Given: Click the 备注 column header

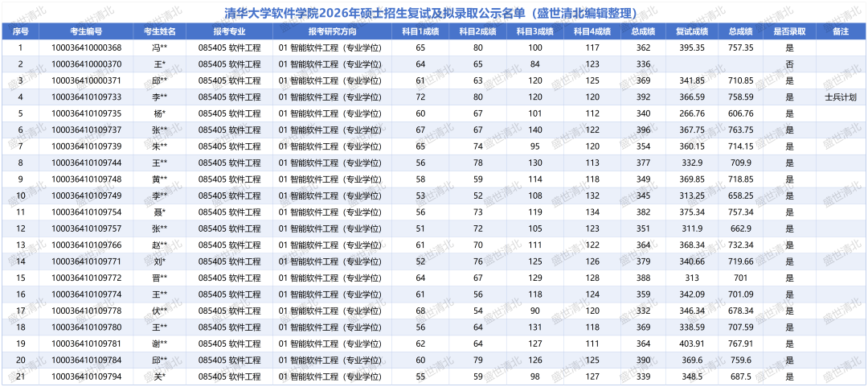Looking at the screenshot, I should pos(841,31).
